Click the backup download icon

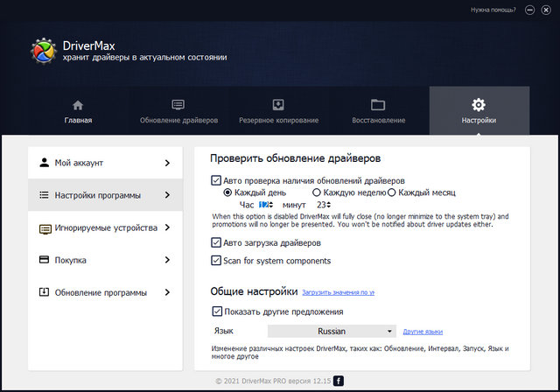click(x=278, y=105)
